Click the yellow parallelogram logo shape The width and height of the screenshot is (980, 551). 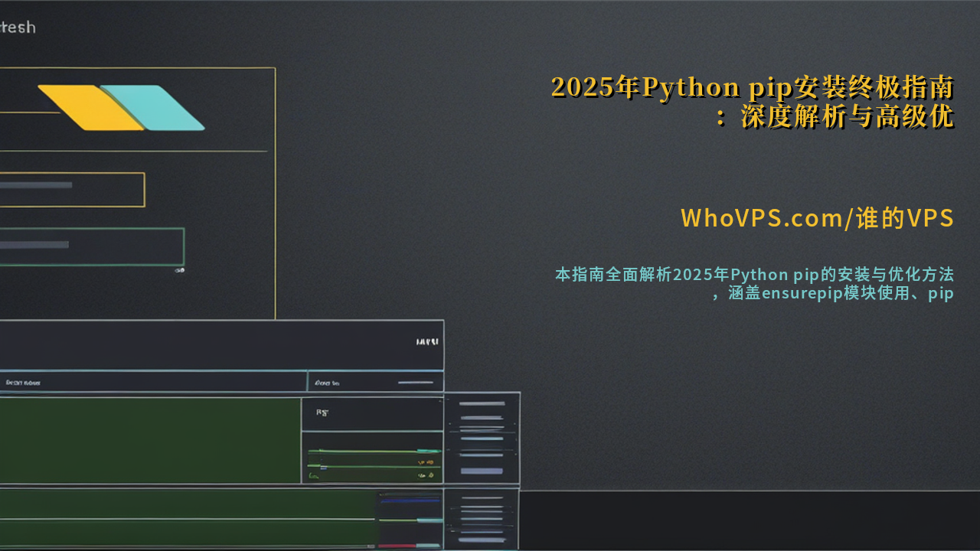pyautogui.click(x=90, y=108)
